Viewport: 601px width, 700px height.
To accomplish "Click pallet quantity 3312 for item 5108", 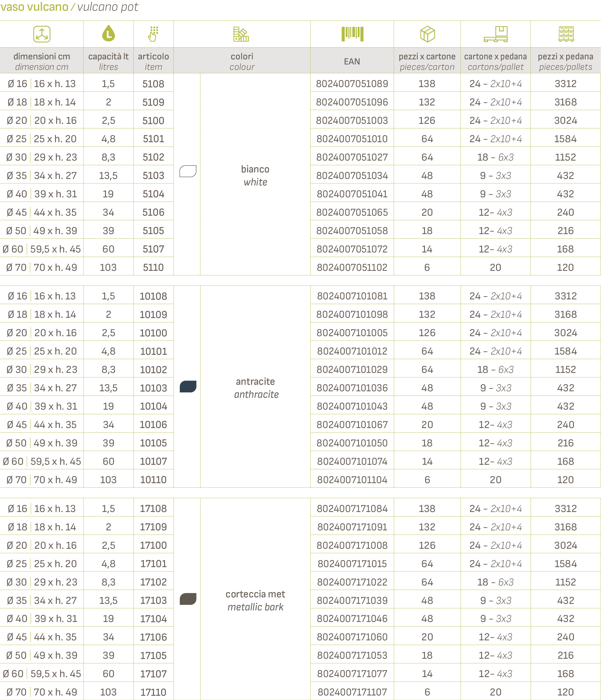I will coord(566,84).
